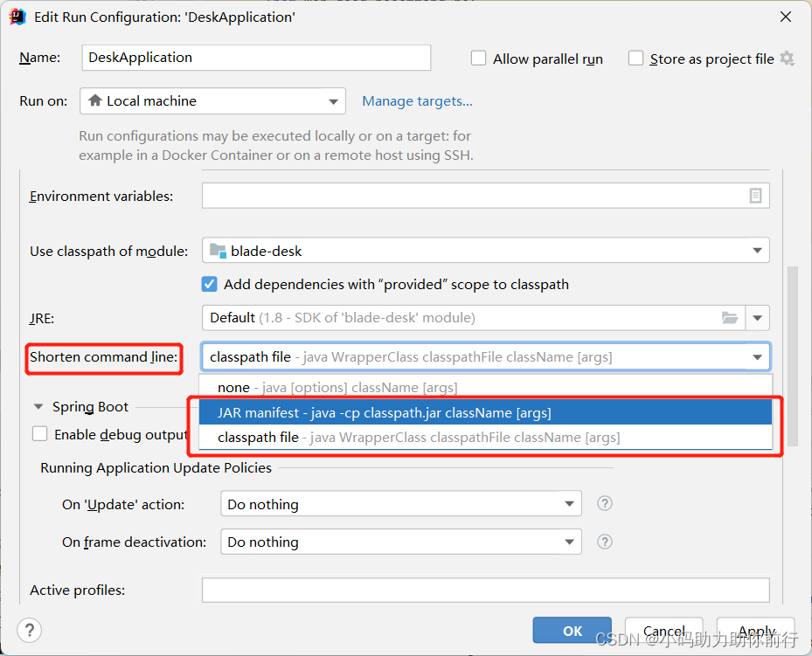Open Use classpath of module dropdown
812x656 pixels.
[486, 251]
